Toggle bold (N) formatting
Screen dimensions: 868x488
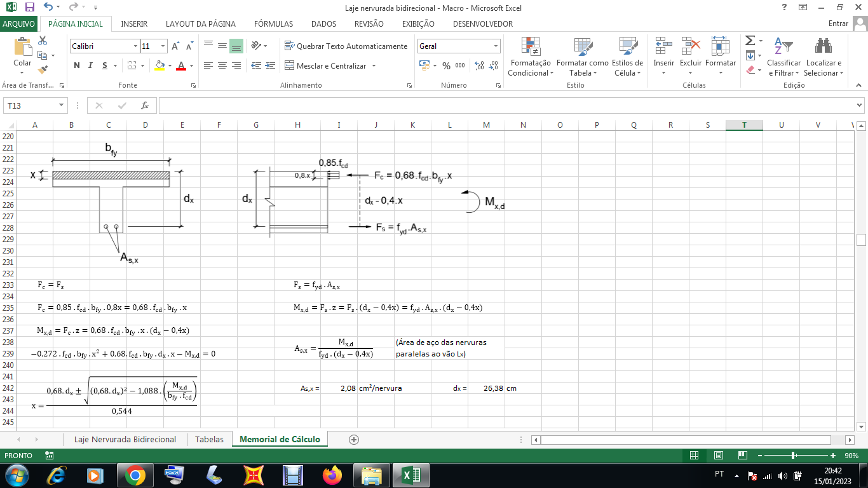point(77,65)
